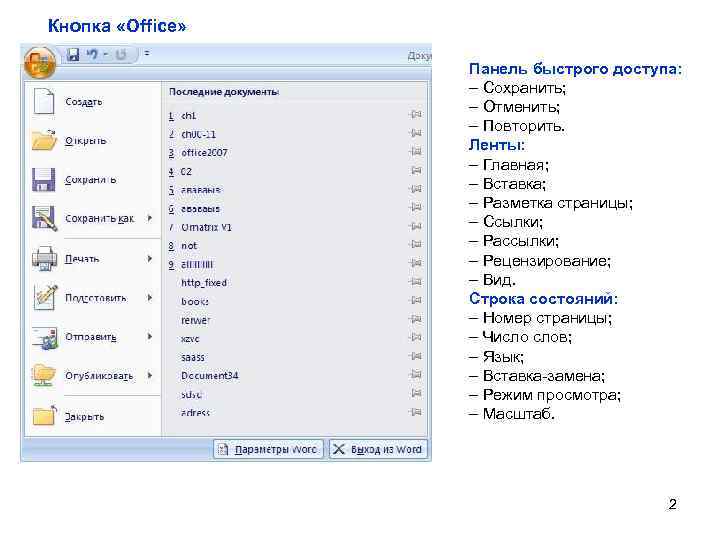Expand the Отправить submenu arrow
Screen dimensions: 720x540
click(x=150, y=337)
